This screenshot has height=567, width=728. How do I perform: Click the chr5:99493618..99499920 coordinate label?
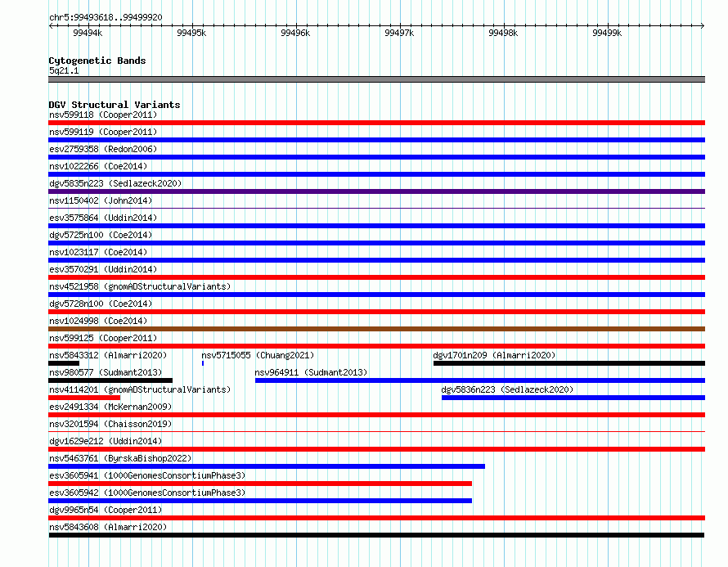tap(106, 17)
